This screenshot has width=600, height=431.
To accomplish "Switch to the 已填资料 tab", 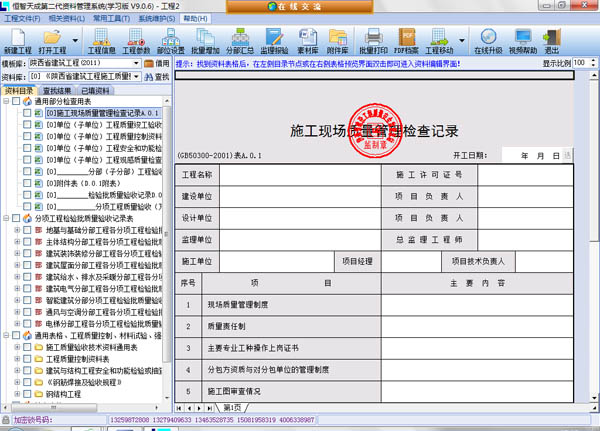I will [95, 91].
